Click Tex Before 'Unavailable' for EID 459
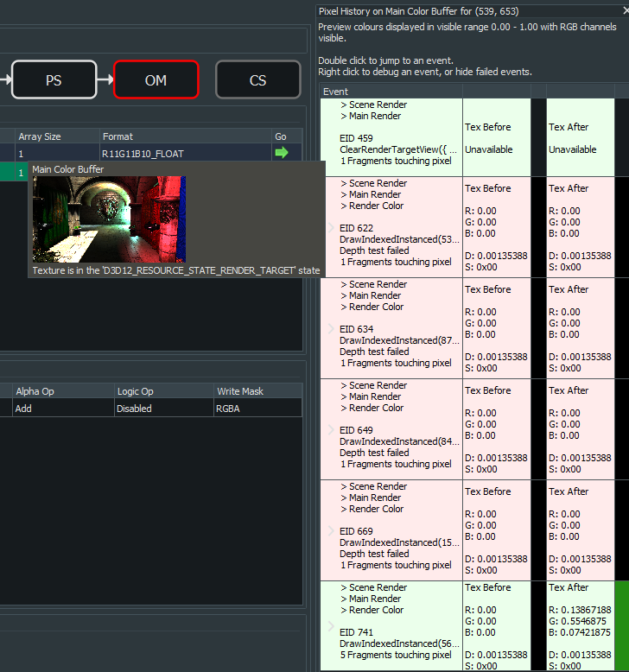Screen dimensions: 629x672 point(489,149)
